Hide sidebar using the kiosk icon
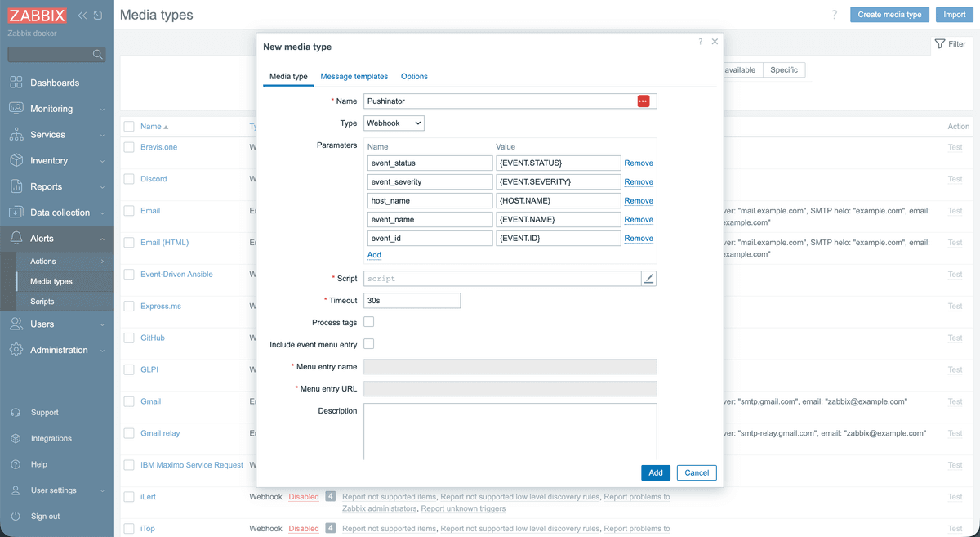Viewport: 980px width, 537px height. (x=98, y=16)
